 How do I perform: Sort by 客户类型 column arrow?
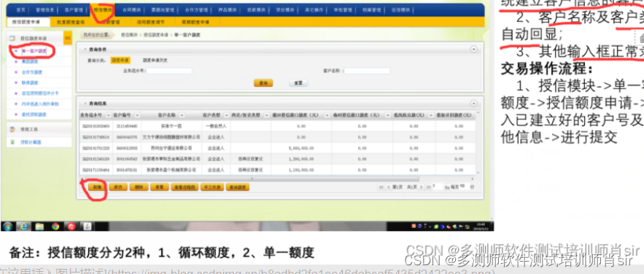pos(225,115)
